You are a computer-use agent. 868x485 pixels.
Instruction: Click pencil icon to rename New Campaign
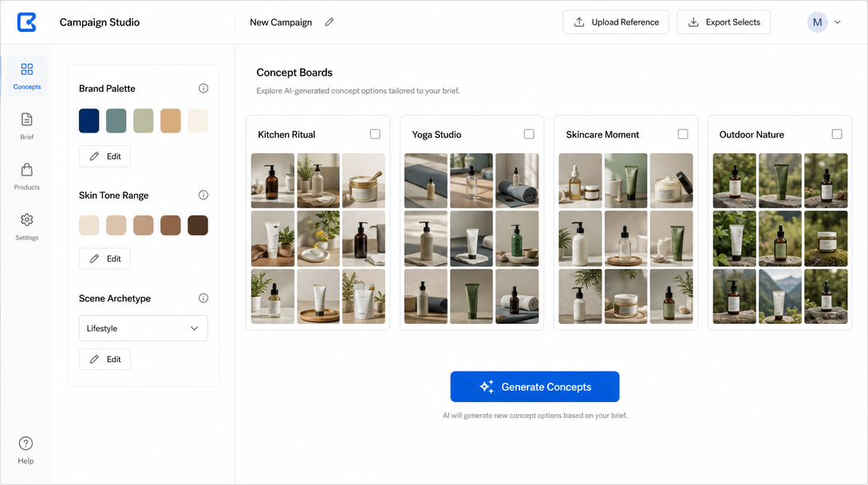tap(329, 22)
